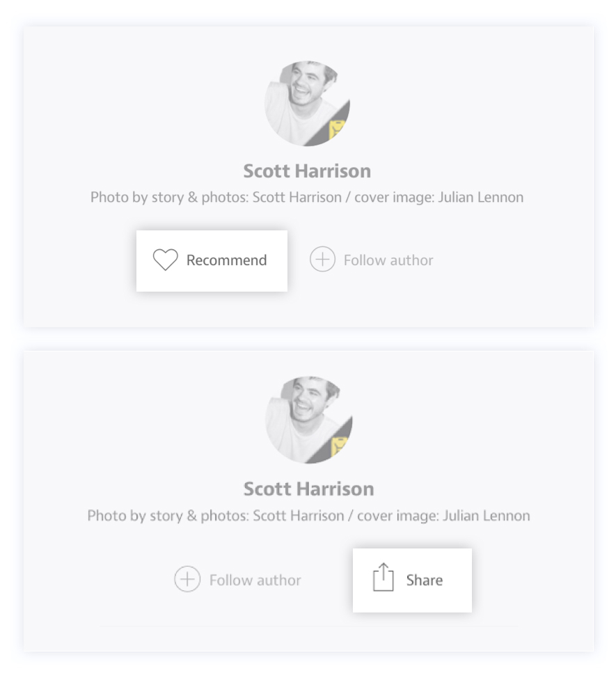616x680 pixels.
Task: Click Scott Harrison in upper card's photo credit
Action: click(x=297, y=197)
